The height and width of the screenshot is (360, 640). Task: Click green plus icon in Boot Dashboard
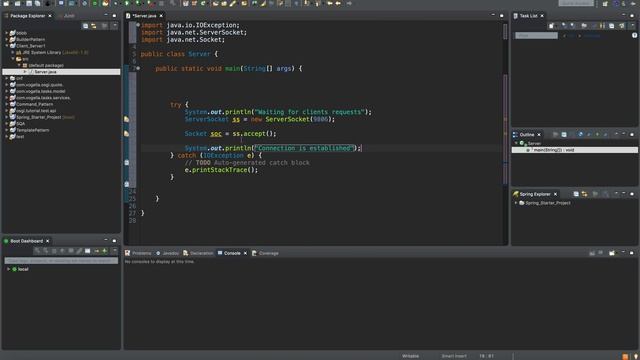point(105,251)
